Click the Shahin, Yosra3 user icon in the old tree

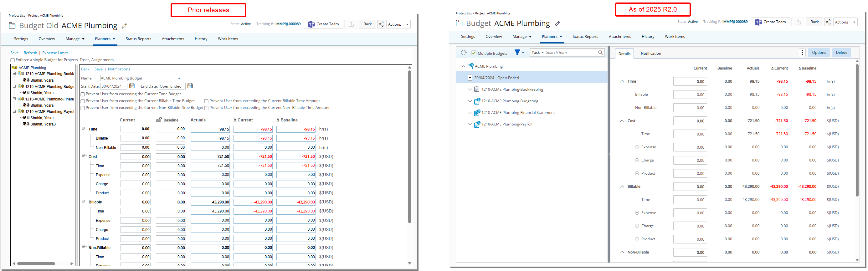click(x=26, y=124)
